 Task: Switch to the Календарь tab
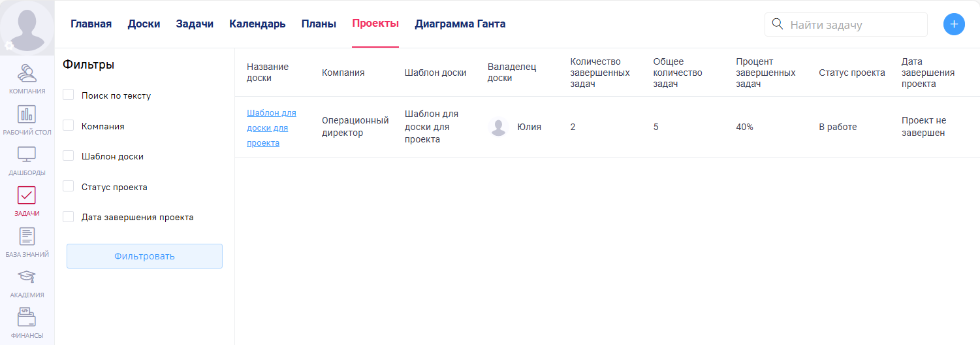[x=257, y=24]
